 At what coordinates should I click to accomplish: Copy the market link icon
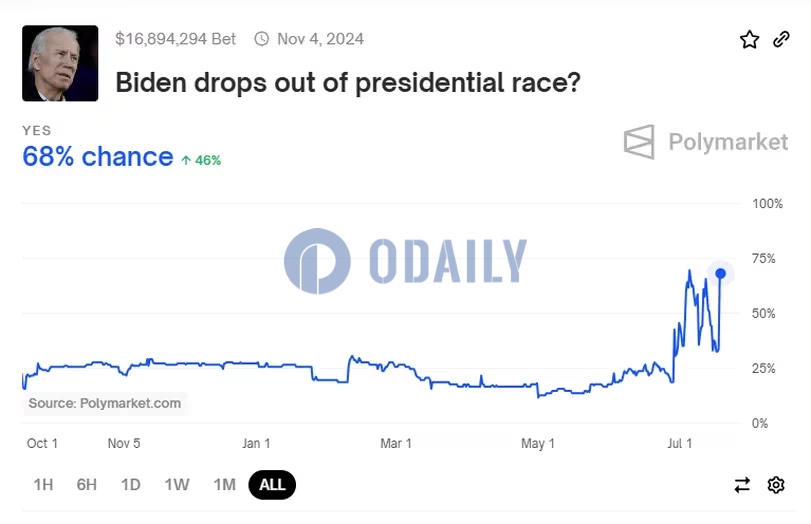tap(781, 40)
